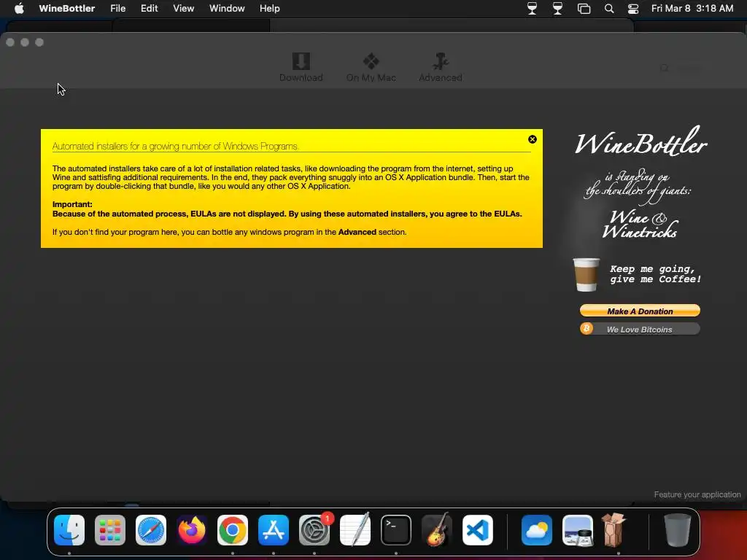The width and height of the screenshot is (747, 560).
Task: Open Finder from the Dock
Action: point(69,530)
